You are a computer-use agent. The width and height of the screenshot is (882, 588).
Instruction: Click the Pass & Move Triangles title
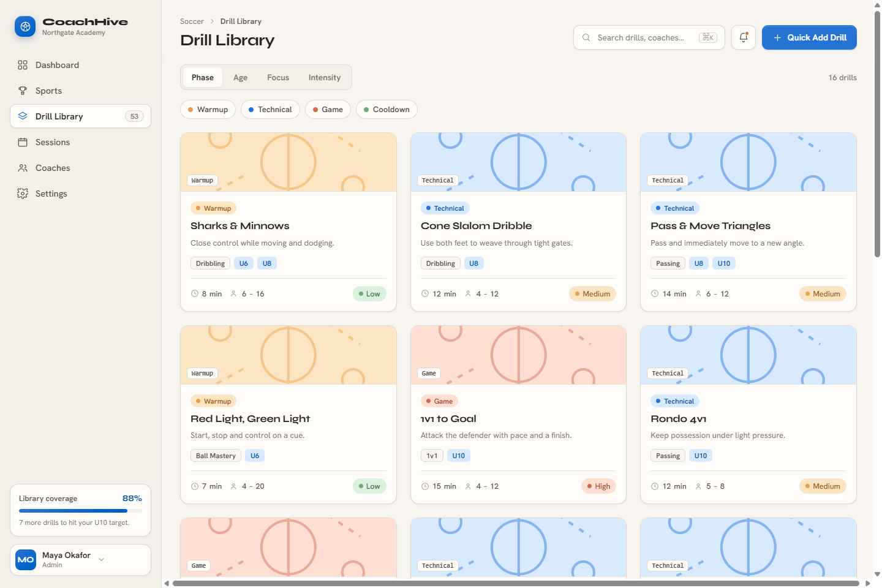(x=710, y=226)
